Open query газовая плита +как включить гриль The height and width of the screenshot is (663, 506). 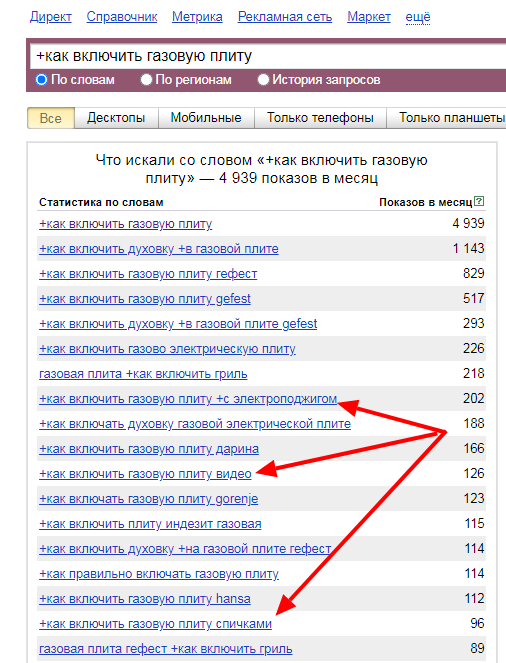tap(143, 374)
